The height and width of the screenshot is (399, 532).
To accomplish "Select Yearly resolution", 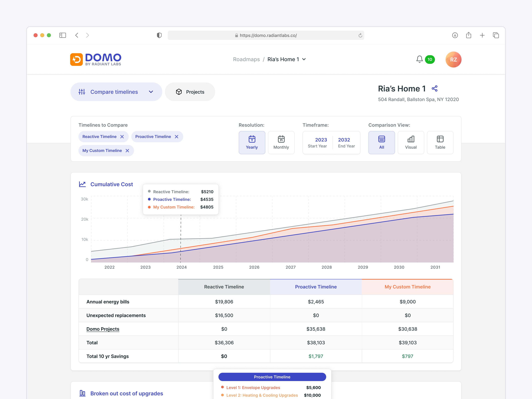I will 252,142.
